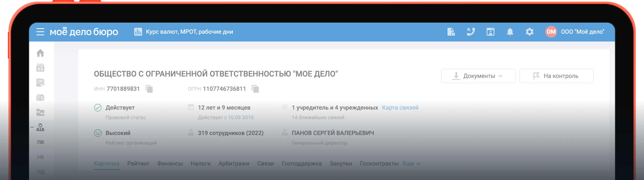Open settings gear in header
The height and width of the screenshot is (180, 644).
pos(529,32)
